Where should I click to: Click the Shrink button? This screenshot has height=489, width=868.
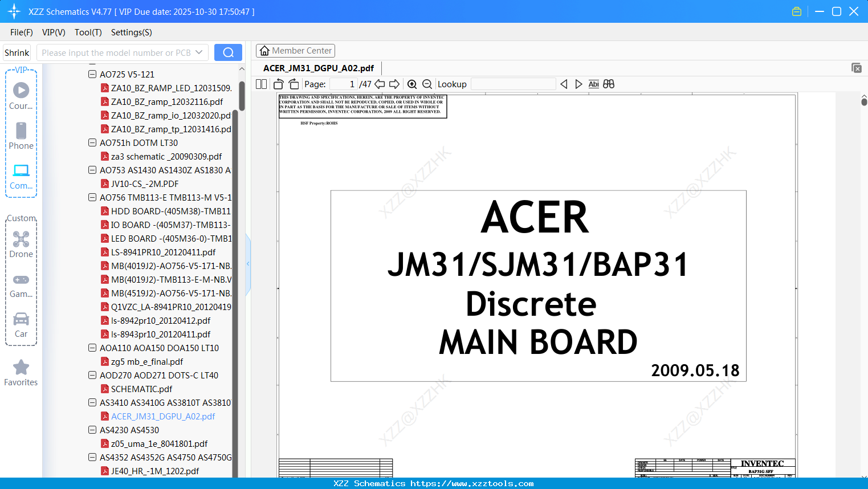(x=17, y=52)
